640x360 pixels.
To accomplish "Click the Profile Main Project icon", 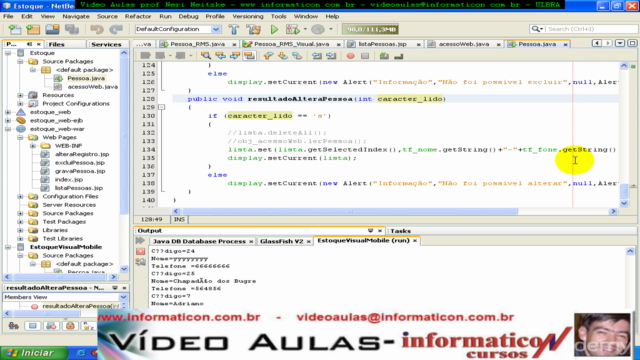I will [x=318, y=29].
